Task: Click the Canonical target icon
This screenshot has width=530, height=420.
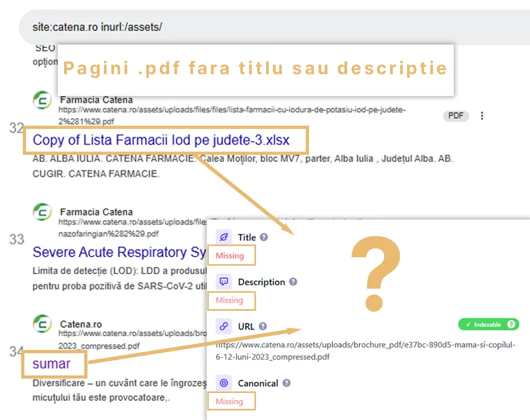Action: pyautogui.click(x=224, y=383)
